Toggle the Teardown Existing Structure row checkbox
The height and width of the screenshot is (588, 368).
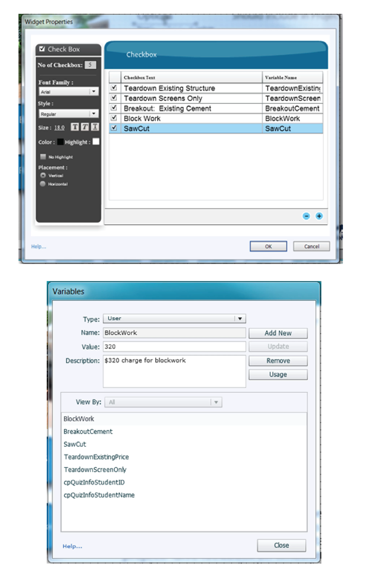[114, 88]
